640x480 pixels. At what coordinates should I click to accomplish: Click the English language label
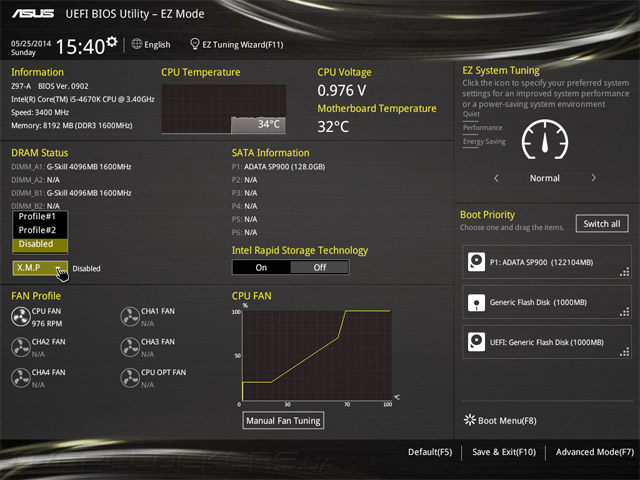(157, 44)
